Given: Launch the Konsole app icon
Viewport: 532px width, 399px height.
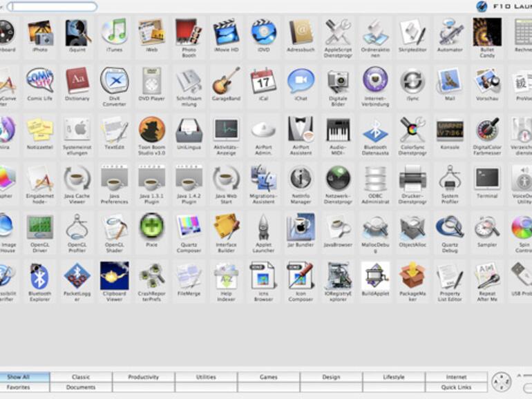Looking at the screenshot, I should [450, 130].
